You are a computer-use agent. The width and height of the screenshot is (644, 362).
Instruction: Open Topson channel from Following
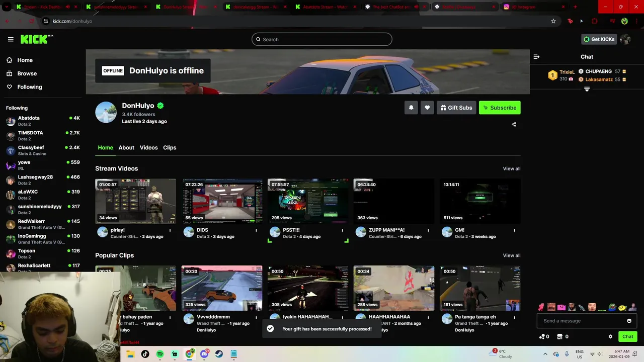pos(43,253)
